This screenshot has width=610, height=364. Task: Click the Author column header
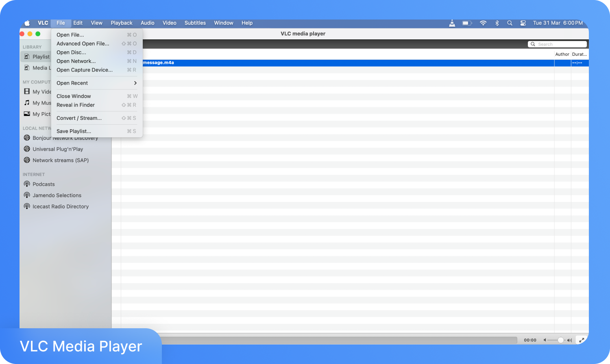(x=562, y=54)
